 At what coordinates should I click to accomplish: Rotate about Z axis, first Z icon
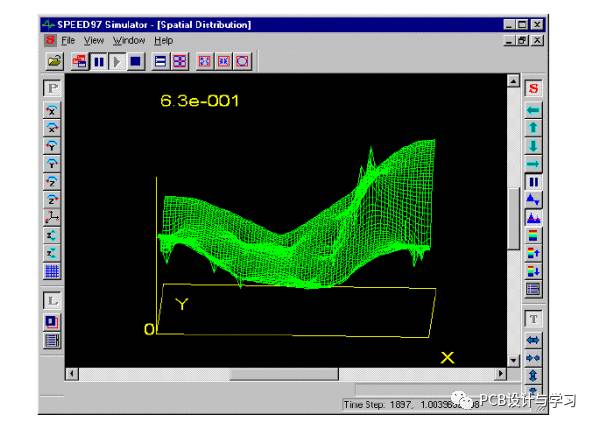click(52, 181)
